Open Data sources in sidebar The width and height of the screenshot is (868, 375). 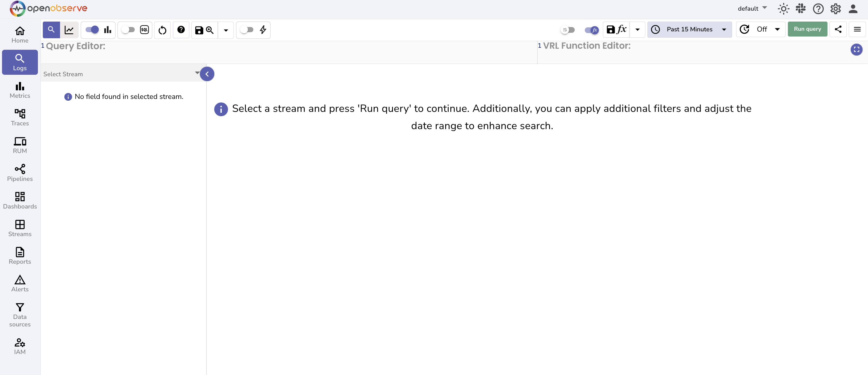[x=20, y=315]
